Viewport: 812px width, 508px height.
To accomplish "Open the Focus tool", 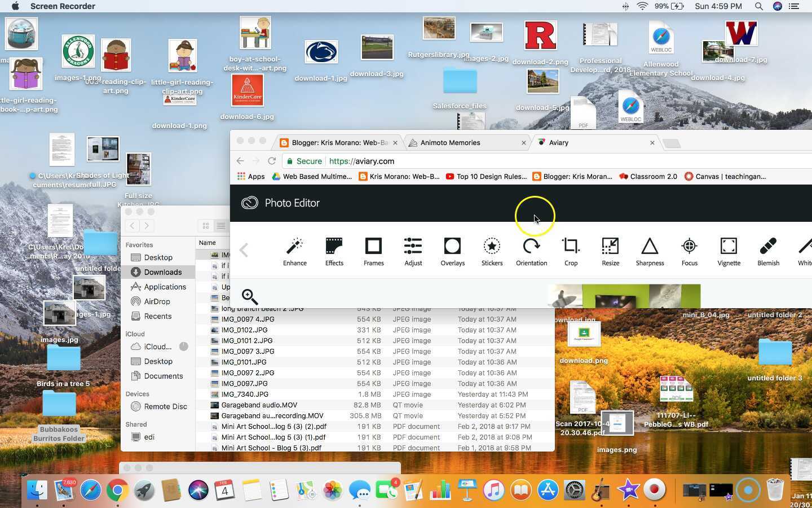I will (x=689, y=251).
